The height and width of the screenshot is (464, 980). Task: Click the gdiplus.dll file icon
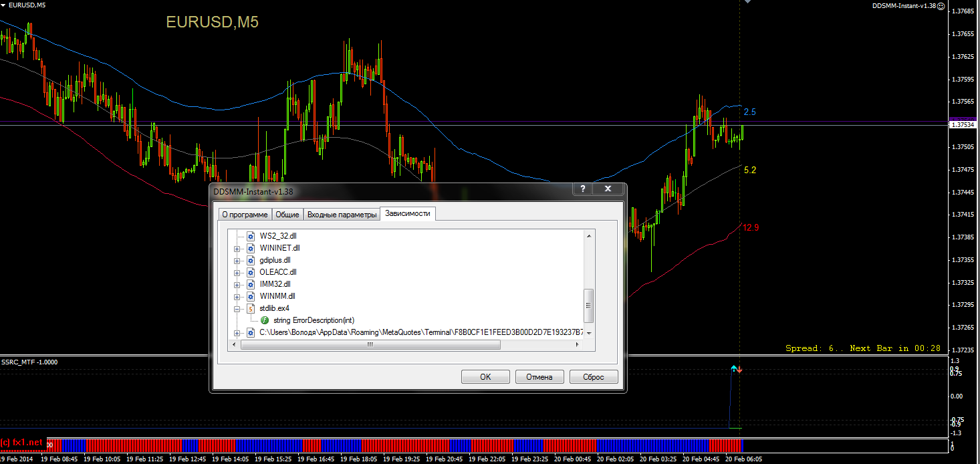click(x=251, y=260)
